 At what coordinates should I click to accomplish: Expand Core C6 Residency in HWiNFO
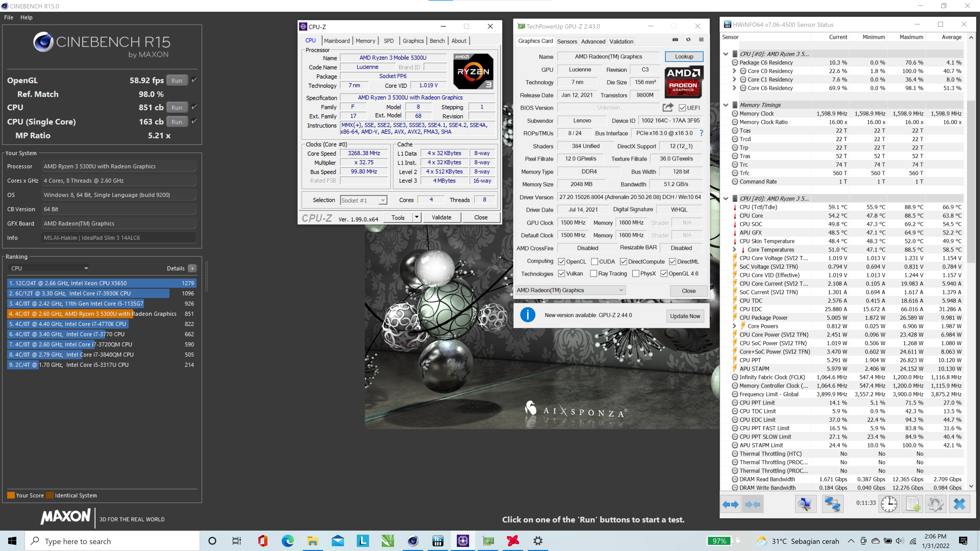click(734, 88)
